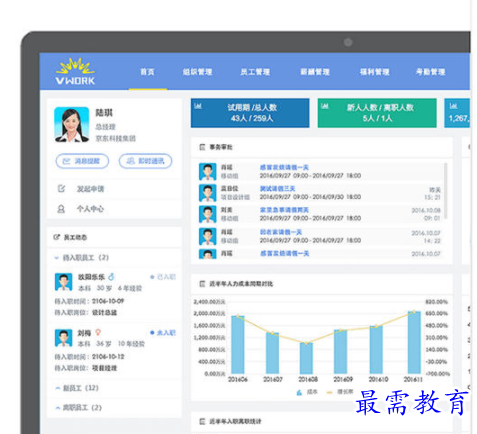Click the female gender icon beside 刘梅
Image resolution: width=477 pixels, height=434 pixels.
coord(98,333)
